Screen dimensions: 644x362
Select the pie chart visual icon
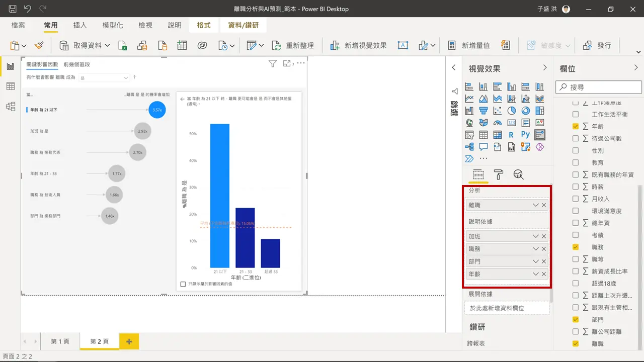[x=512, y=111]
